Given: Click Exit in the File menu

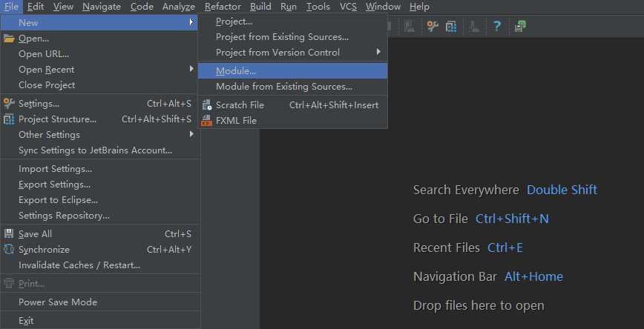Looking at the screenshot, I should pyautogui.click(x=26, y=321).
